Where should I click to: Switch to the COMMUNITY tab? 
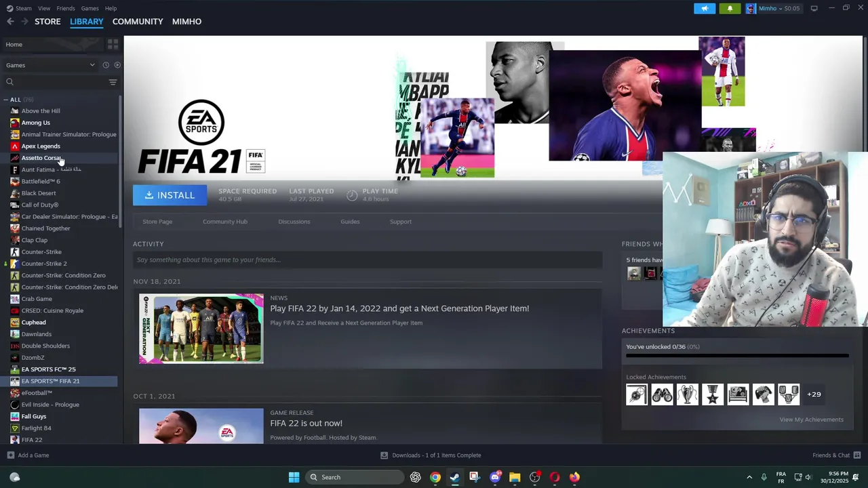pyautogui.click(x=138, y=22)
